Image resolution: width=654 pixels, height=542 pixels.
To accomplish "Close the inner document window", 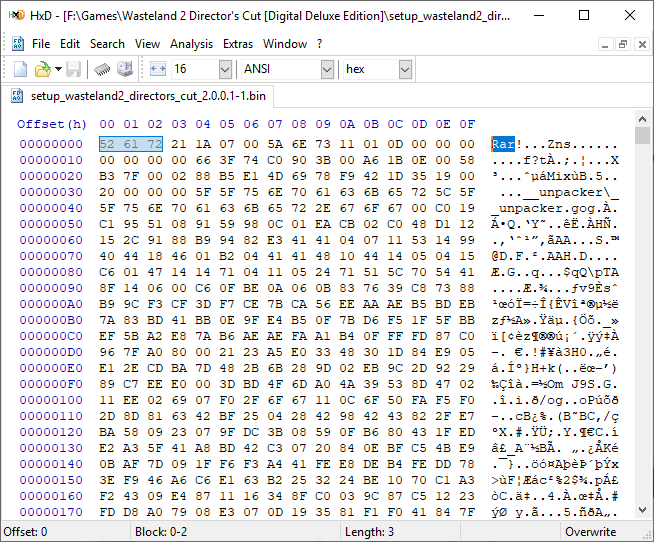I will coord(642,44).
